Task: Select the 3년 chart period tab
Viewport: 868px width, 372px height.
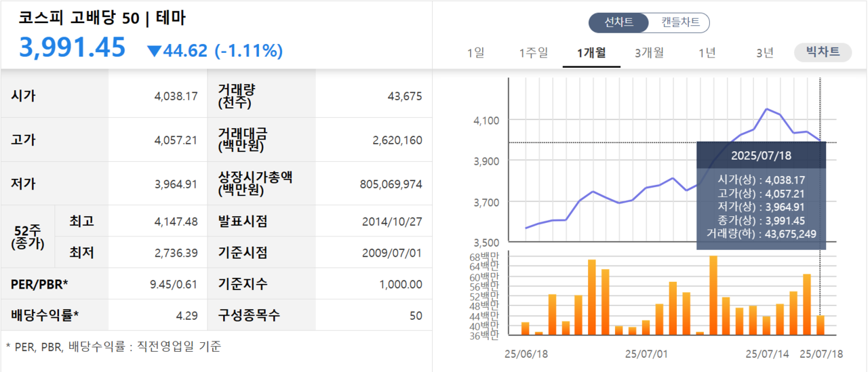Action: point(764,53)
